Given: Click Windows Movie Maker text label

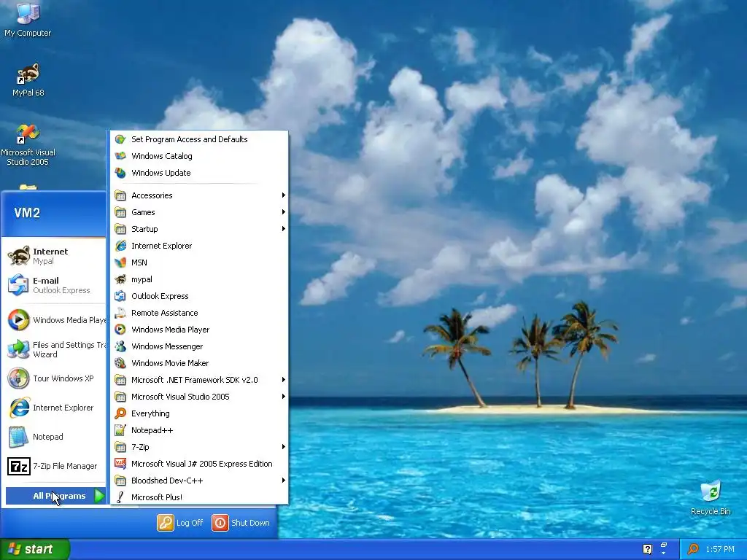Looking at the screenshot, I should 169,363.
